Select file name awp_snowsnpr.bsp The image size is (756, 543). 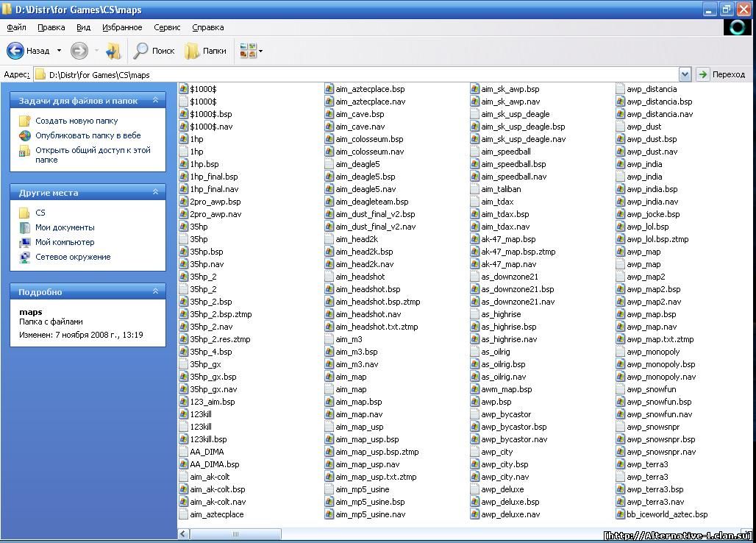(661, 439)
